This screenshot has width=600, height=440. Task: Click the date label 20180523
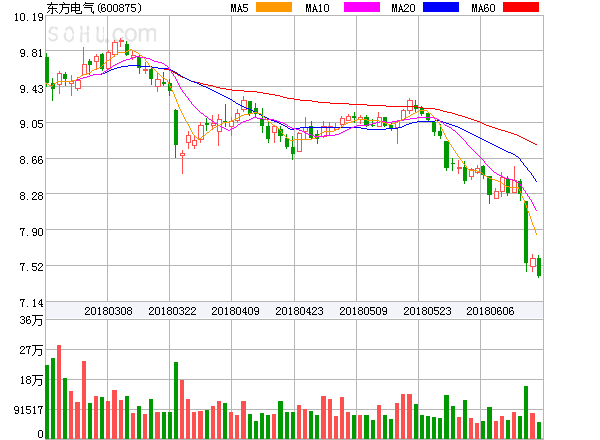(427, 311)
